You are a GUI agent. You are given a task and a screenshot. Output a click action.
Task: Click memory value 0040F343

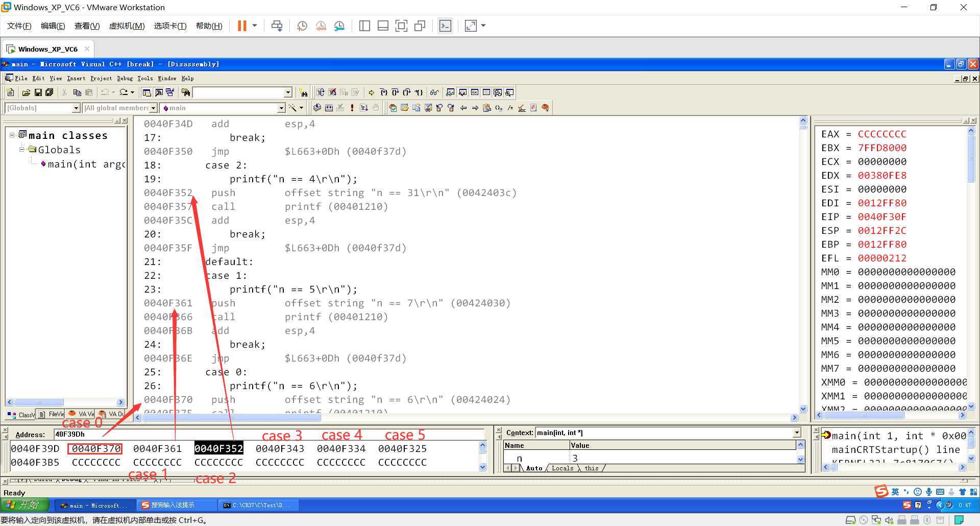click(x=280, y=448)
